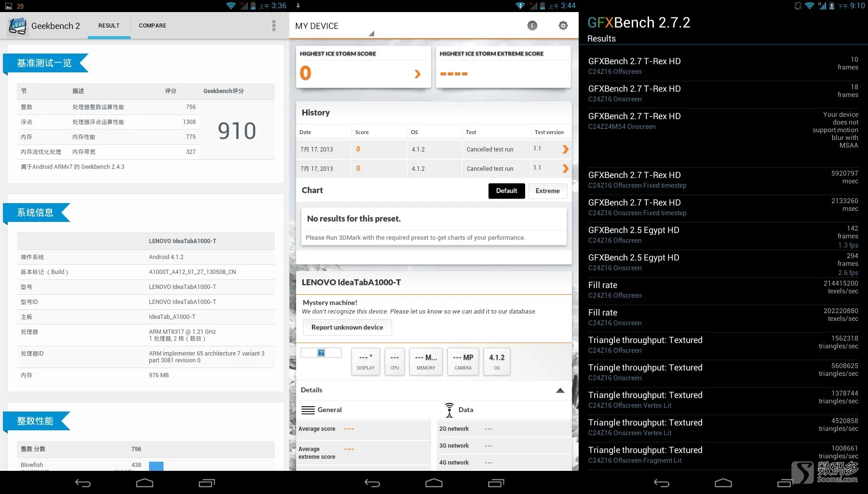This screenshot has height=494, width=868.
Task: Tap the download notification arrow in 3DMark status bar
Action: (298, 6)
